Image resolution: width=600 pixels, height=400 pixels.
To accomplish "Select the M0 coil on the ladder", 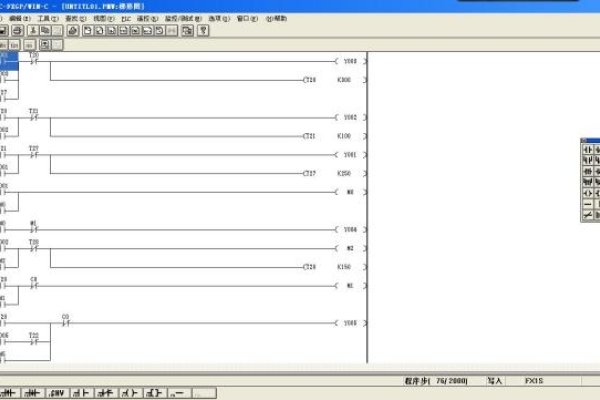I will [x=350, y=192].
